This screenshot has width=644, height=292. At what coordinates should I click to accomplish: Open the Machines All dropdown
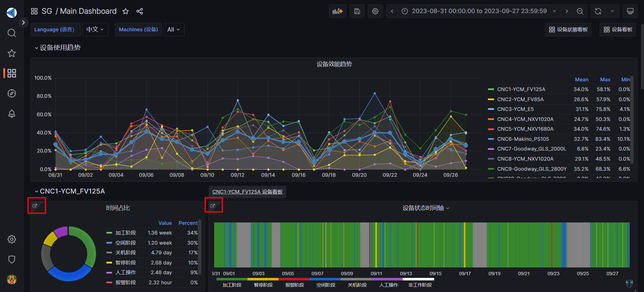click(174, 30)
